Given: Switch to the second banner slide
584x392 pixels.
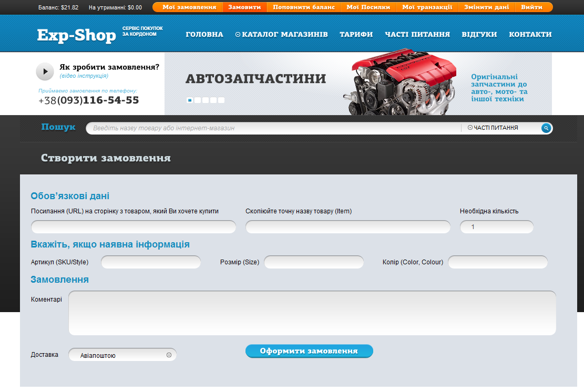Looking at the screenshot, I should [x=198, y=100].
